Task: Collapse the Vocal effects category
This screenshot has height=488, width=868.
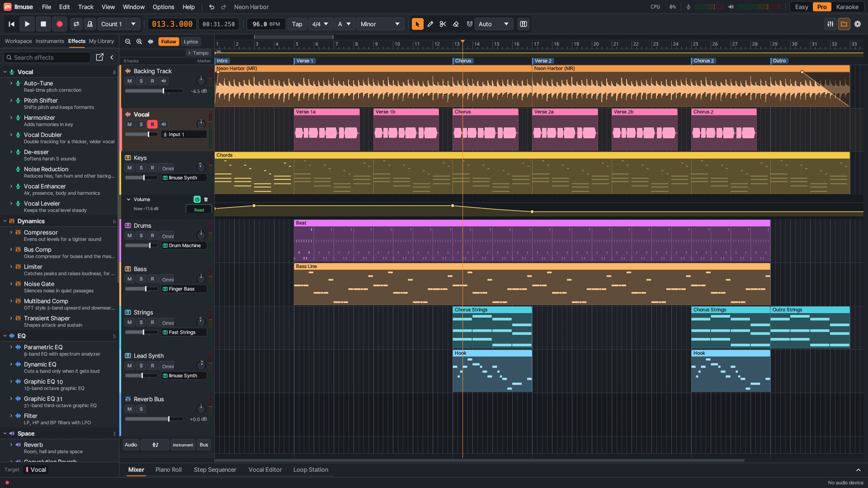Action: point(5,72)
